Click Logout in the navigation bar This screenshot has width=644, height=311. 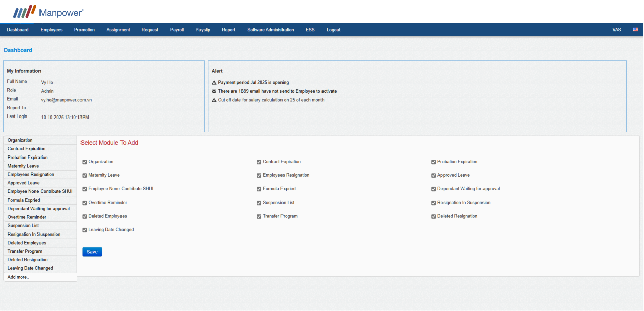(333, 30)
